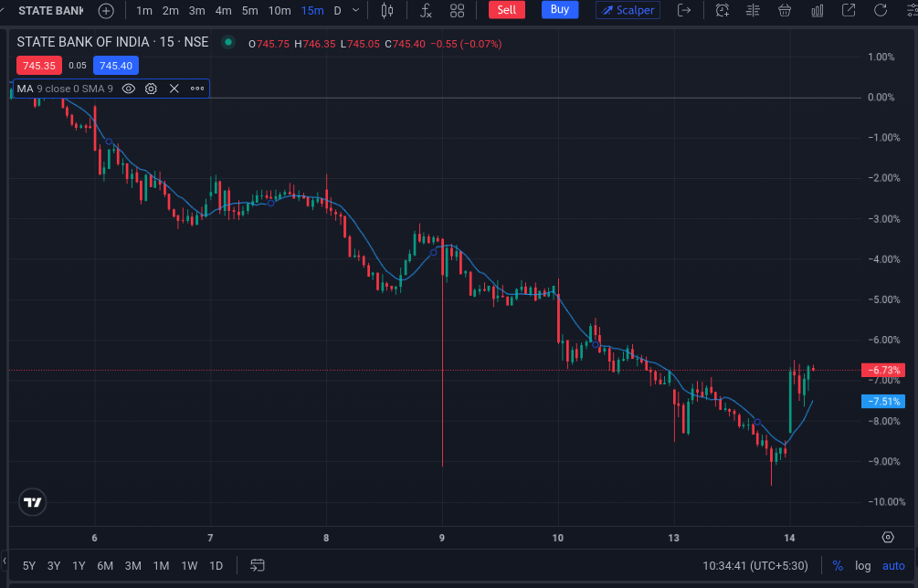Click the TradingView logo on the chart
This screenshot has height=588, width=918.
32,502
